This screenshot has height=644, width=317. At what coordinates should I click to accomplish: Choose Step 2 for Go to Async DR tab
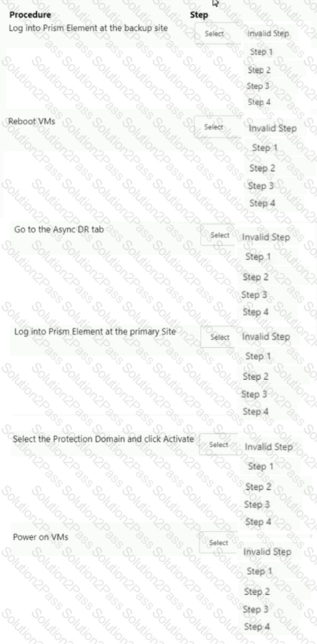pos(255,277)
